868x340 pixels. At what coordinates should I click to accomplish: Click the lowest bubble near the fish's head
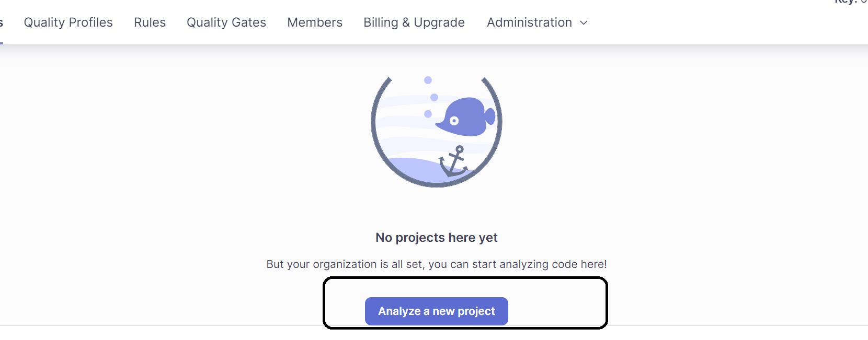[428, 114]
